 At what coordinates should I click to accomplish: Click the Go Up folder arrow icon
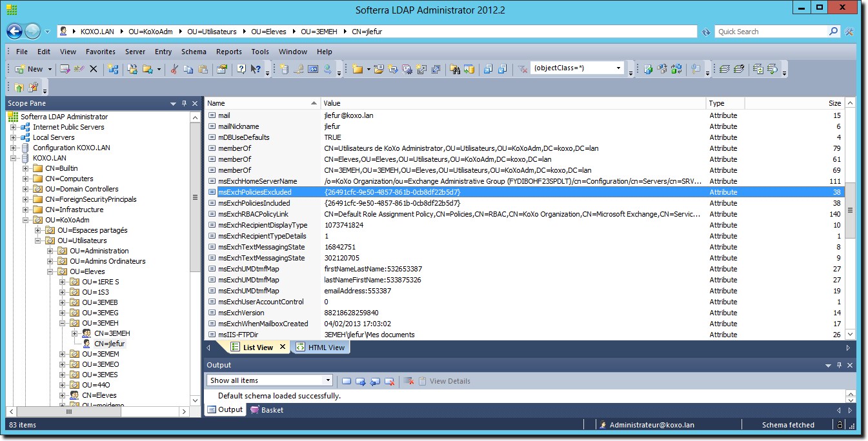coord(19,87)
